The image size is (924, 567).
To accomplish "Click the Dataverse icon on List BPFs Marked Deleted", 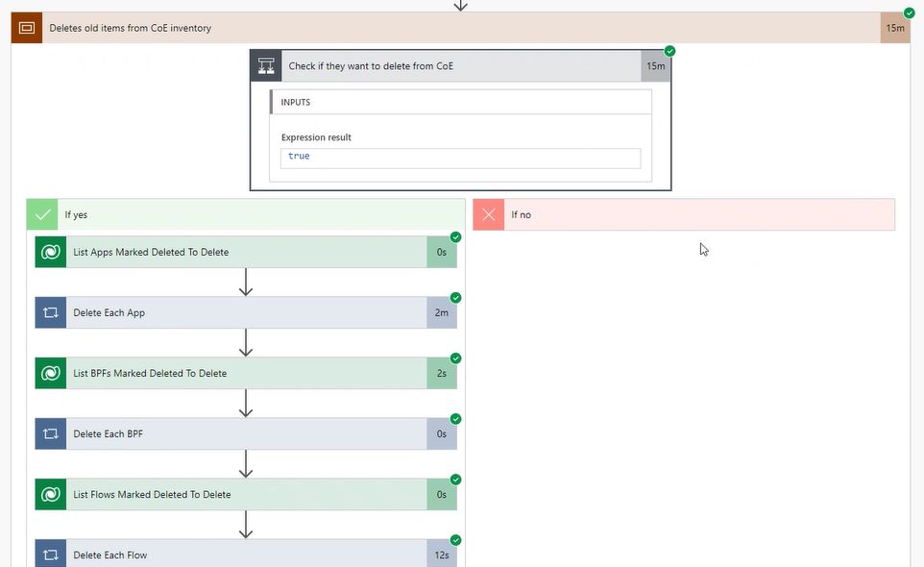I will click(51, 374).
